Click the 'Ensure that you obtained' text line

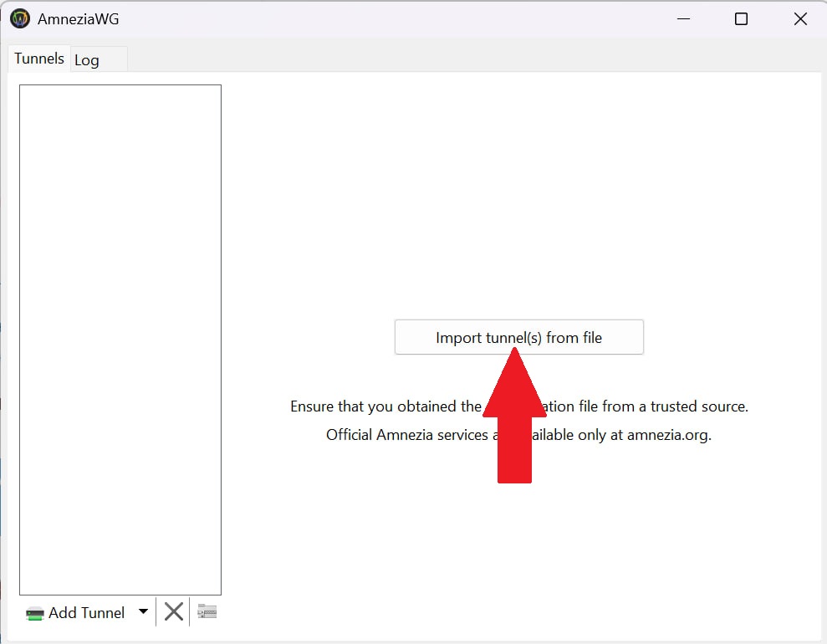[519, 406]
